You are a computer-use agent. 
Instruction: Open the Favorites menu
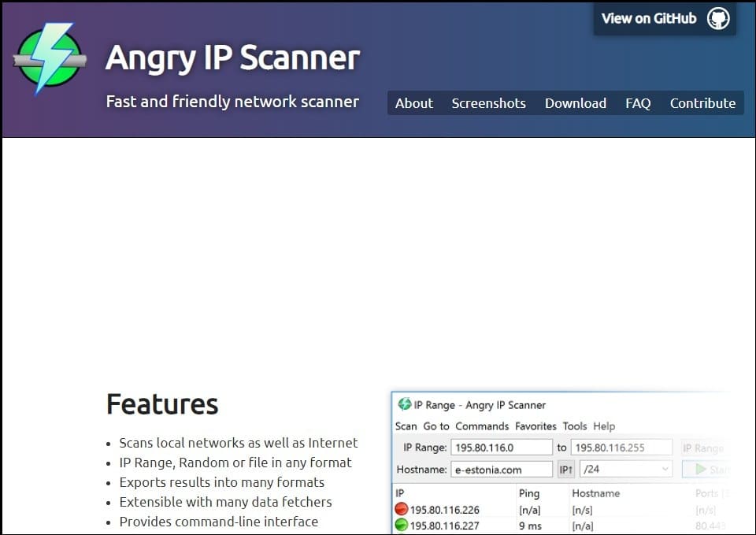coord(535,426)
